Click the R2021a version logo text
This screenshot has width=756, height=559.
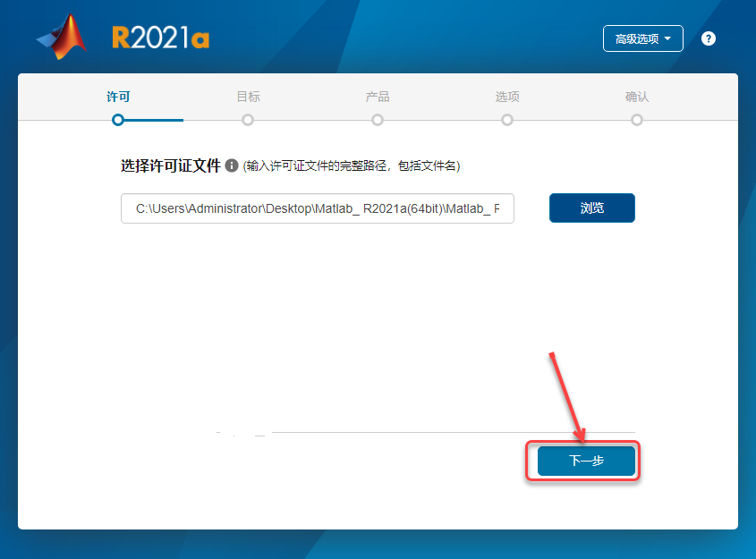point(160,38)
